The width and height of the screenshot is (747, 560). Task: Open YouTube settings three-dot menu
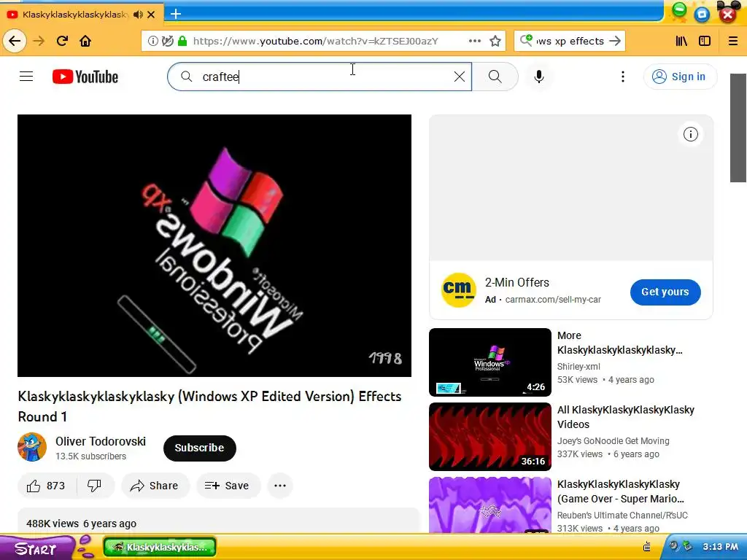tap(623, 76)
